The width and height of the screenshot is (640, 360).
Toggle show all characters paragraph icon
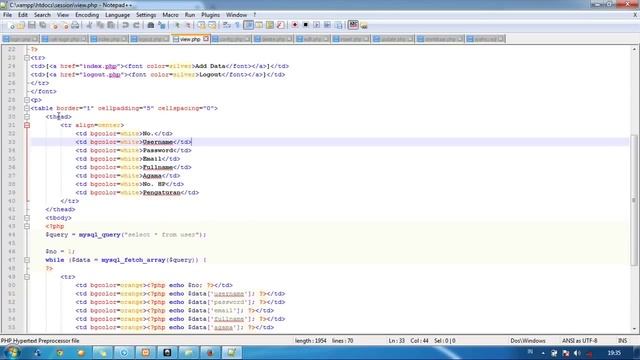237,25
